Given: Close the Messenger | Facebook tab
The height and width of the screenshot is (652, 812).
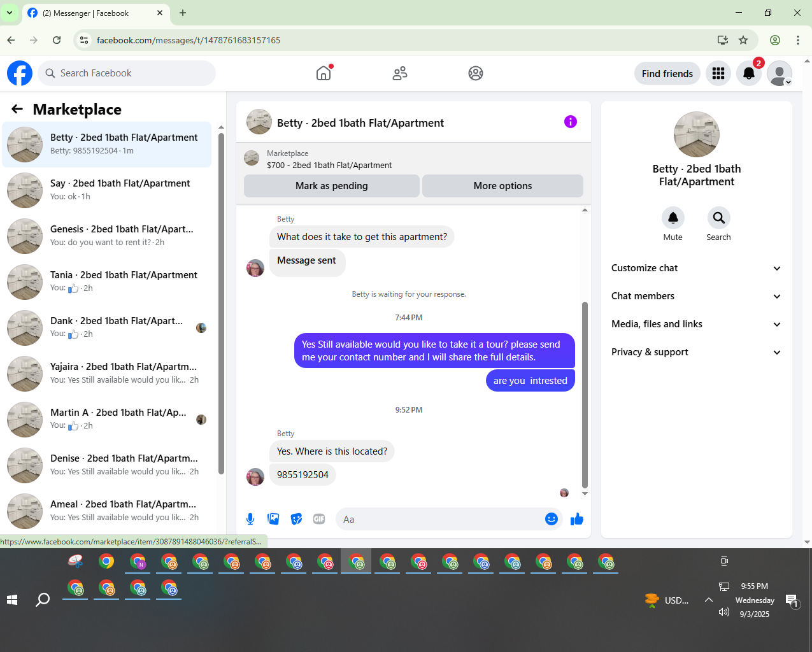Looking at the screenshot, I should point(160,13).
